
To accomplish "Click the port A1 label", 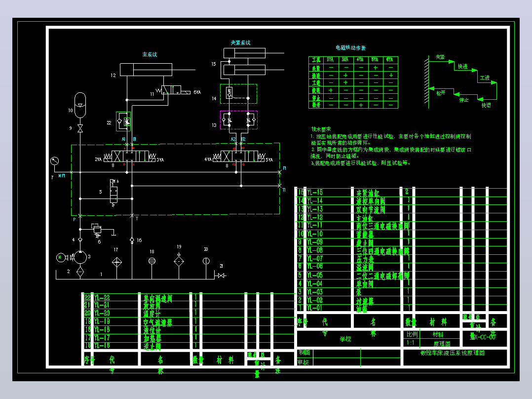I will tap(123, 139).
